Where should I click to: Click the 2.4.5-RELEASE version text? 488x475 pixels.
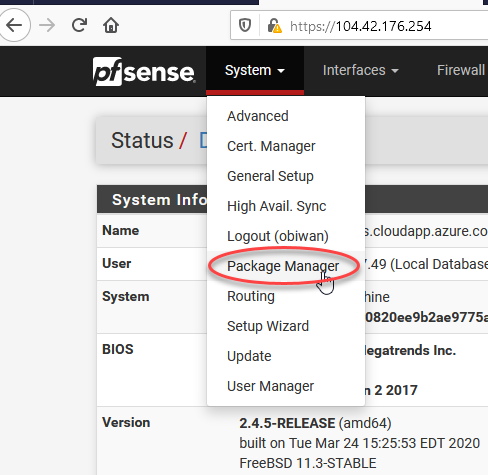(x=287, y=423)
